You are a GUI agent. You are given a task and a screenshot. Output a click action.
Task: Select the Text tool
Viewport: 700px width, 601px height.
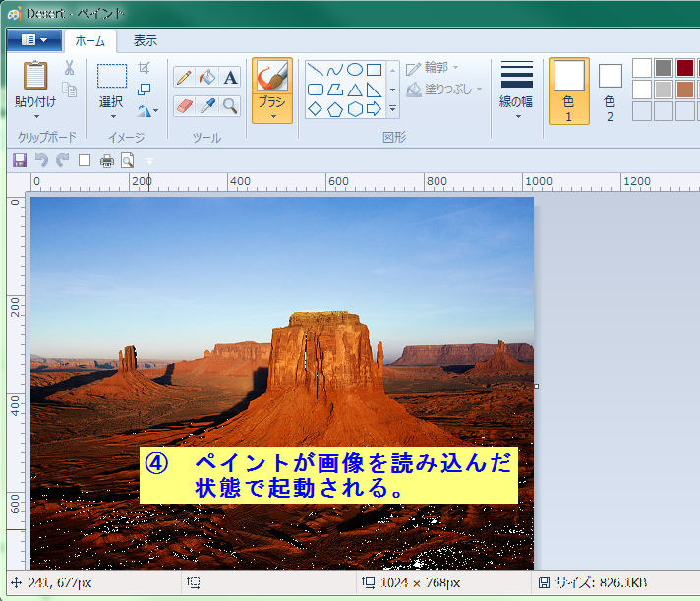point(230,78)
